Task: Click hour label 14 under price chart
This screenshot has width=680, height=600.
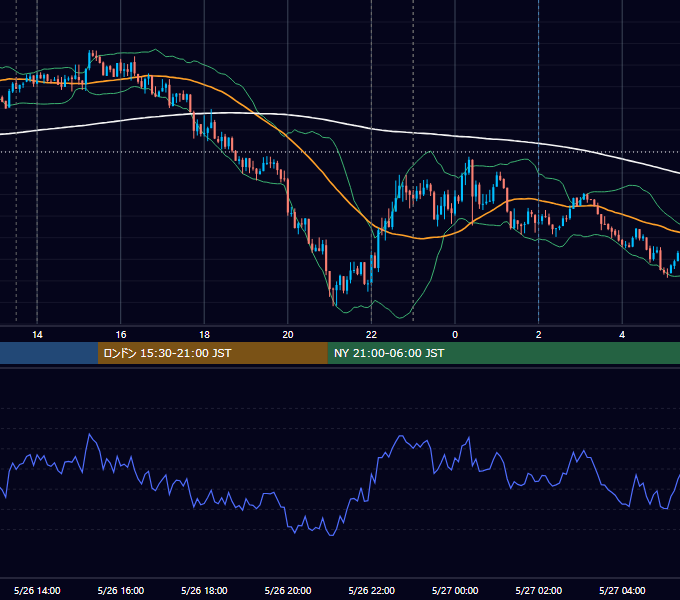Action: pyautogui.click(x=37, y=335)
